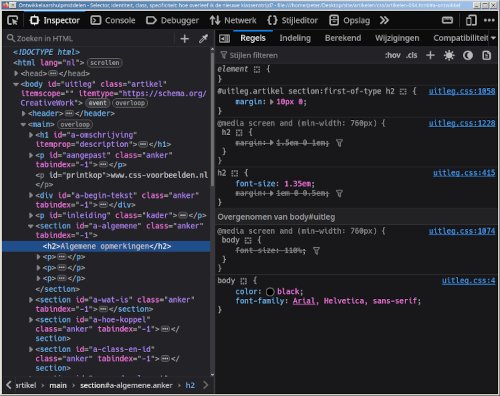The height and width of the screenshot is (396, 500).
Task: Toggle print media simulation page icon
Action: pyautogui.click(x=487, y=55)
